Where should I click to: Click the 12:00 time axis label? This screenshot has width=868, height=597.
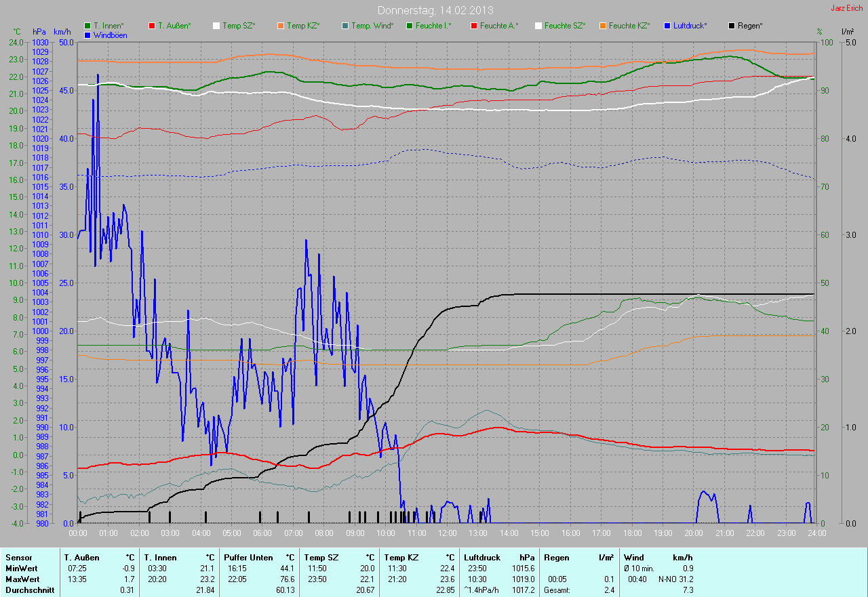(448, 533)
